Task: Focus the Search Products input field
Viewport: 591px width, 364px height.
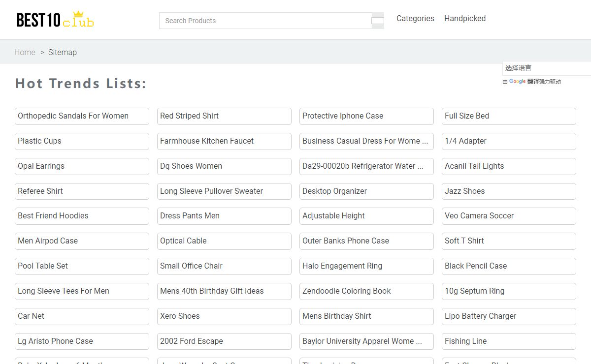Action: (x=265, y=21)
